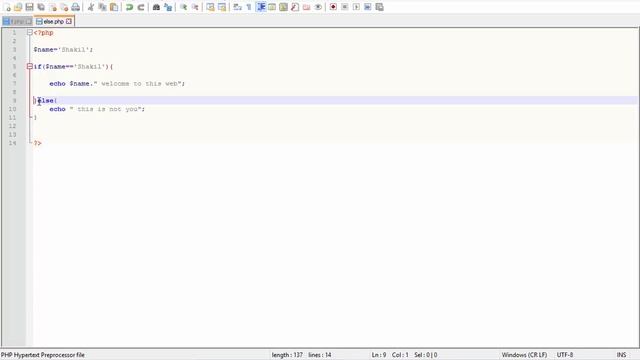The image size is (640, 360).
Task: Save the current file via toolbar
Action: [29, 7]
